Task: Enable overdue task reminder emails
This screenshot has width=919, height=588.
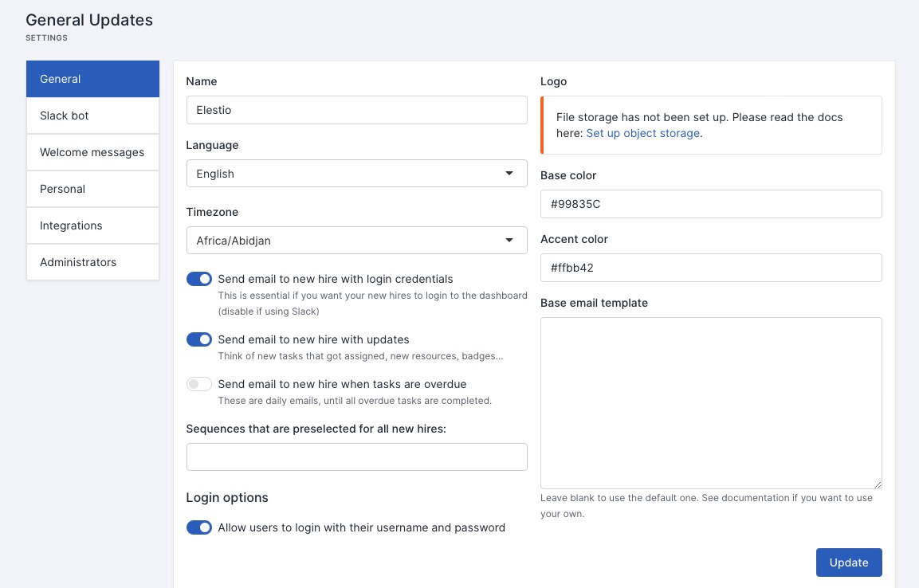Action: (198, 384)
